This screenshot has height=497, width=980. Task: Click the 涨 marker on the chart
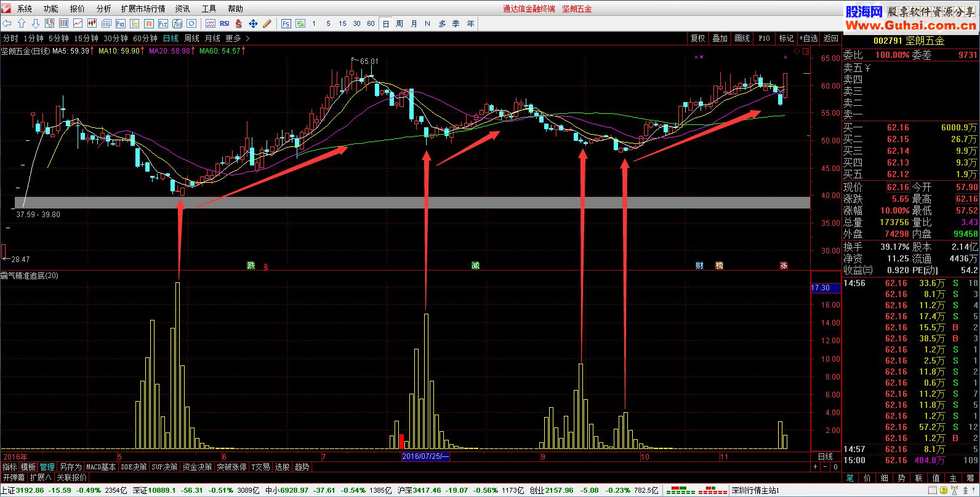784,266
